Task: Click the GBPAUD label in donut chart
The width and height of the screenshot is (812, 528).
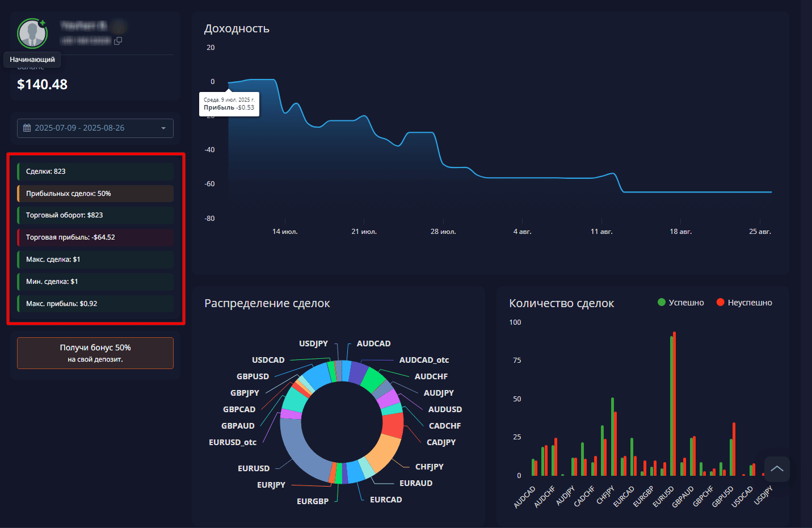Action: [x=238, y=426]
